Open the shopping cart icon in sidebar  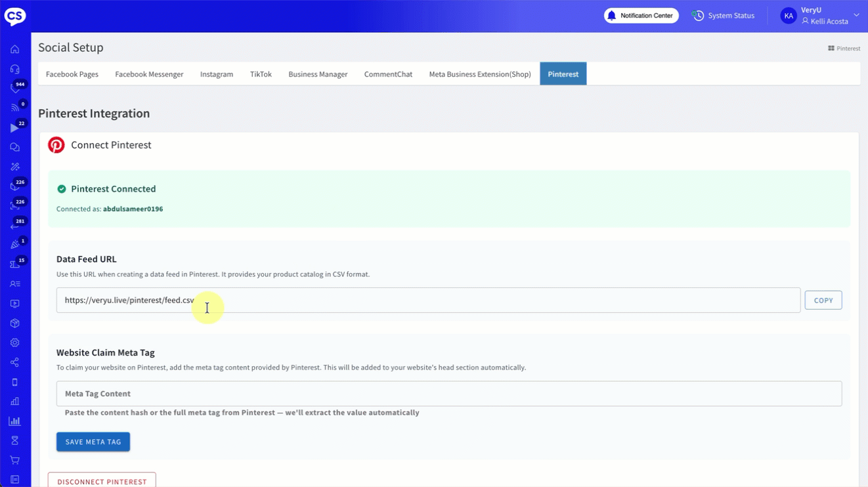coord(14,460)
